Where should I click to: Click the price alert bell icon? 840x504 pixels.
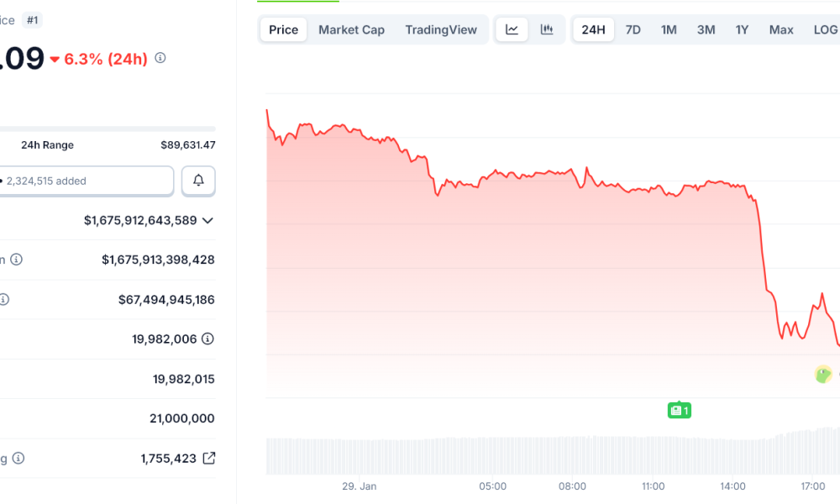198,181
